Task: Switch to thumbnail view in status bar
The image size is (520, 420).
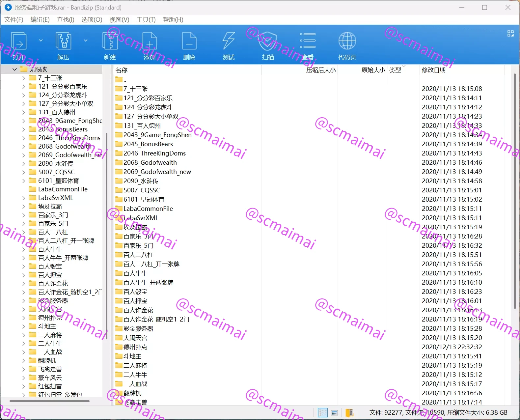Action: pyautogui.click(x=335, y=412)
